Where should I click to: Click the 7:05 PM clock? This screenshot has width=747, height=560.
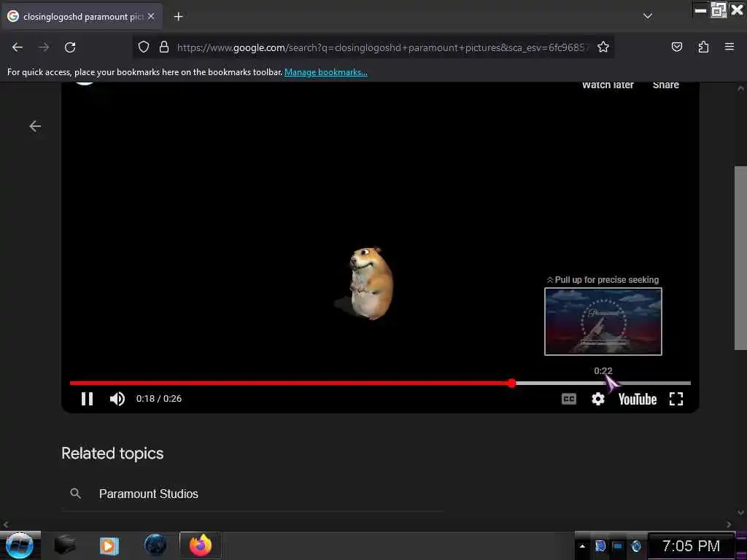(x=691, y=545)
